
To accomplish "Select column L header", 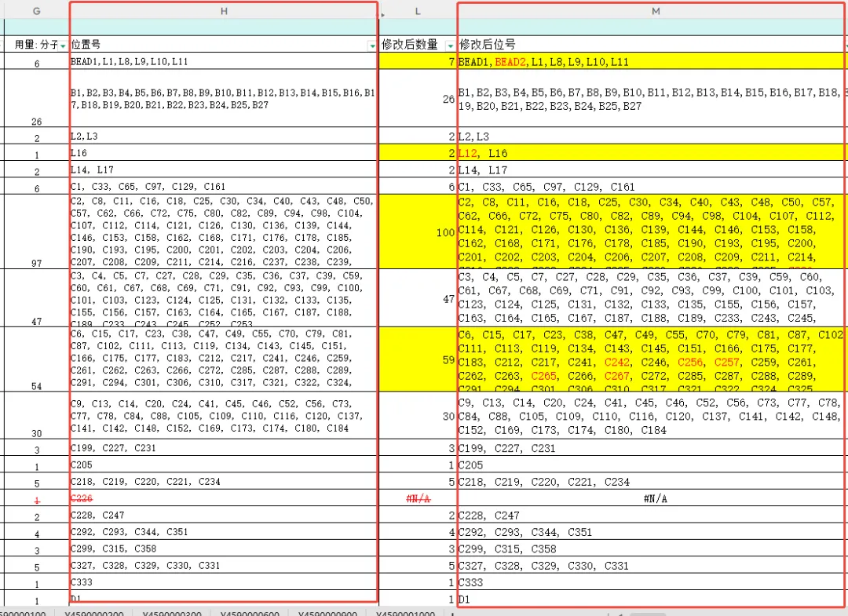I will click(418, 11).
